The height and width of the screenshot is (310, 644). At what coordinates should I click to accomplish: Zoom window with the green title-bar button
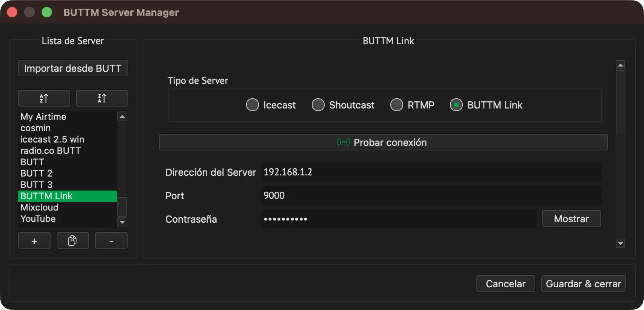tap(47, 12)
